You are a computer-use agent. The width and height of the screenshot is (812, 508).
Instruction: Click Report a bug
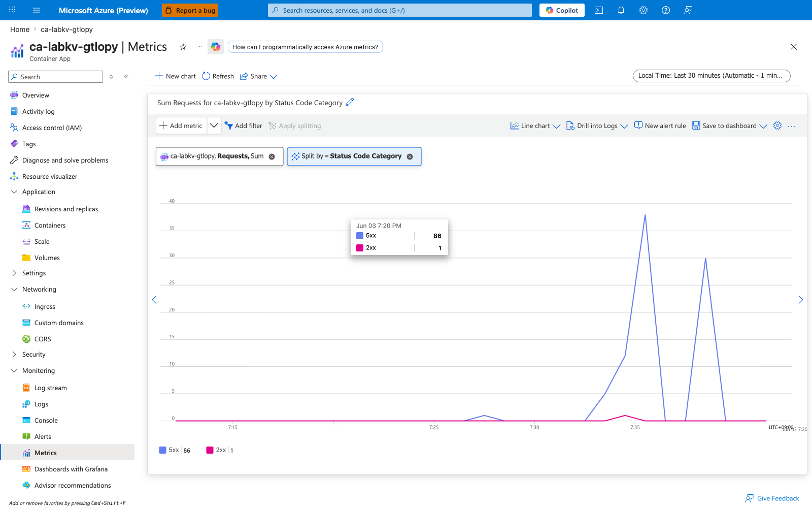pos(190,10)
